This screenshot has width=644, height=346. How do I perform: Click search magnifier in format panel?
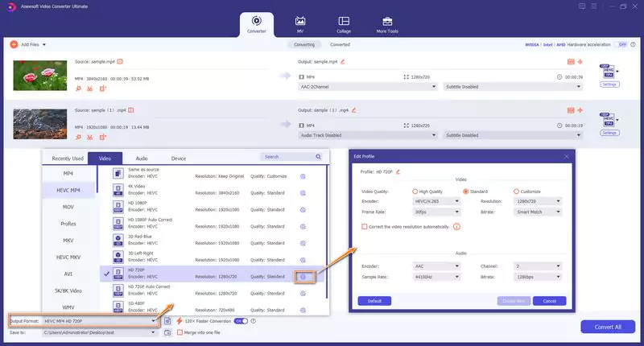point(318,157)
